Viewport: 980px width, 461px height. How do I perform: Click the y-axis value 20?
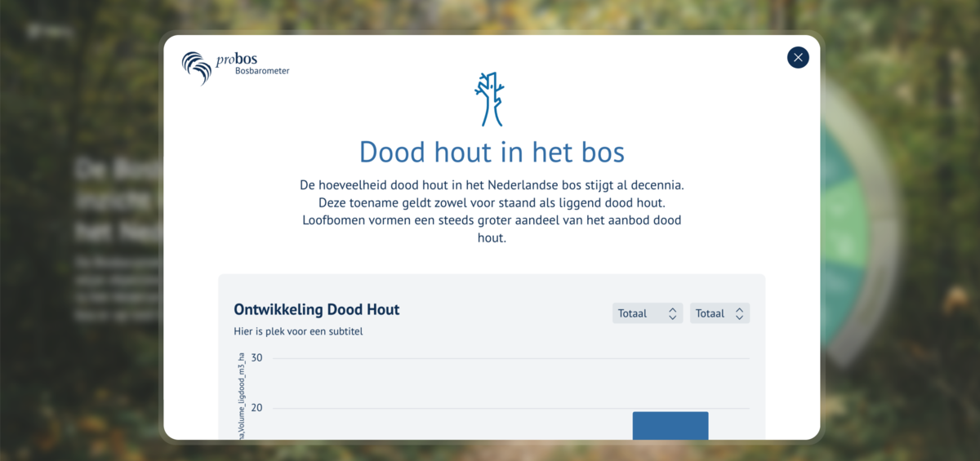pos(256,408)
